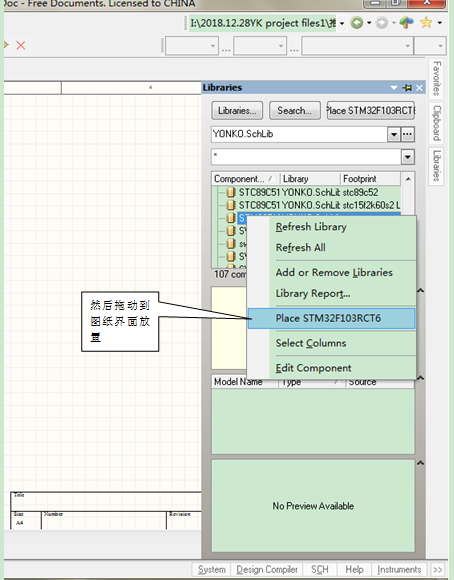Image resolution: width=454 pixels, height=580 pixels.
Task: Choose Add or Remove Libraries menu item
Action: [331, 273]
